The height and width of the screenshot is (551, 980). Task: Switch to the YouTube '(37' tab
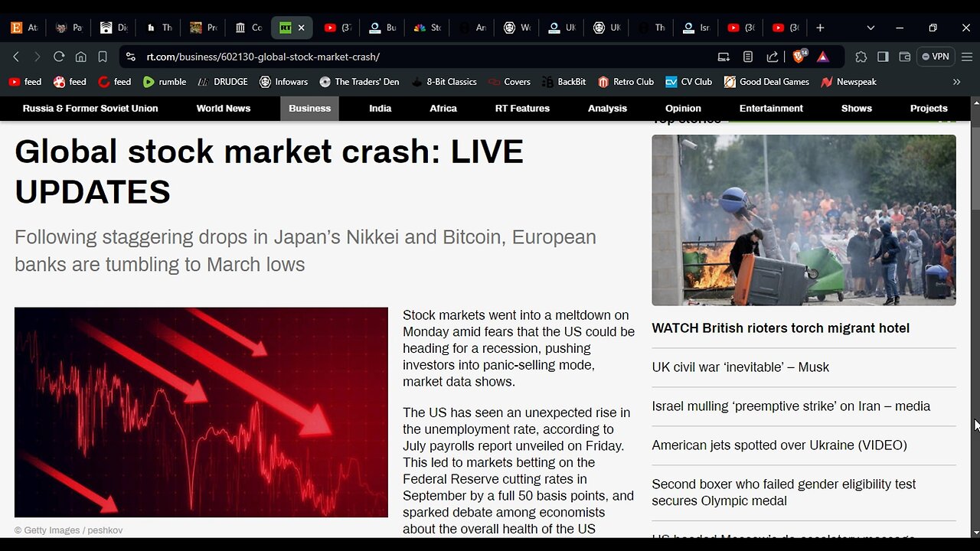coord(337,28)
